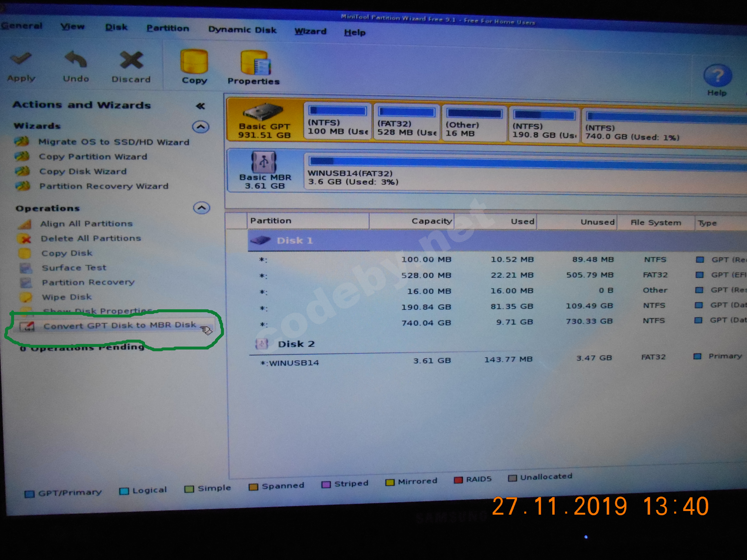Screen dimensions: 747x560
Task: Select the Basic GPT 931.51 GB disk icon
Action: click(x=263, y=112)
